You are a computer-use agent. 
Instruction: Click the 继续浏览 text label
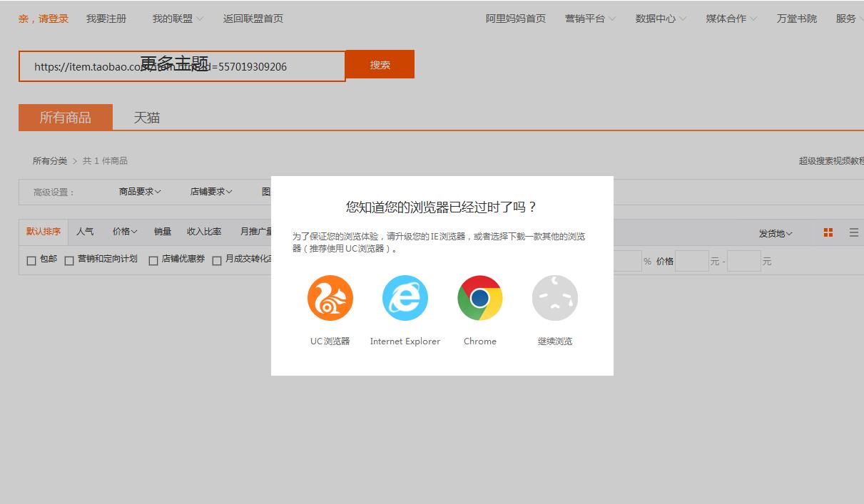pyautogui.click(x=555, y=341)
